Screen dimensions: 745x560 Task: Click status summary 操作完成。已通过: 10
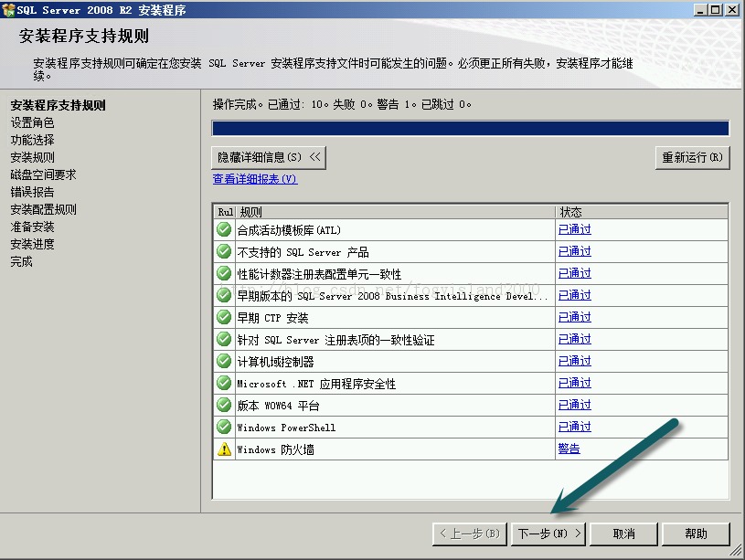(269, 104)
